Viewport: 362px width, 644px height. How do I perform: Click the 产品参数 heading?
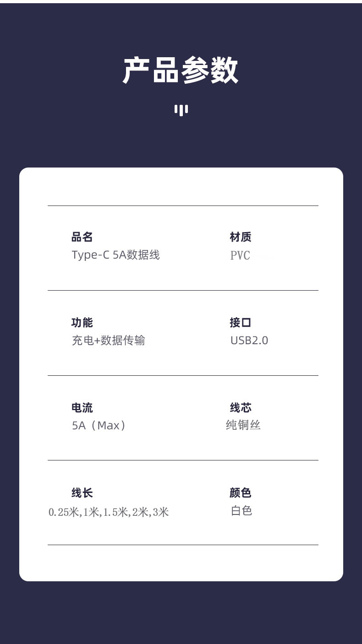click(181, 70)
